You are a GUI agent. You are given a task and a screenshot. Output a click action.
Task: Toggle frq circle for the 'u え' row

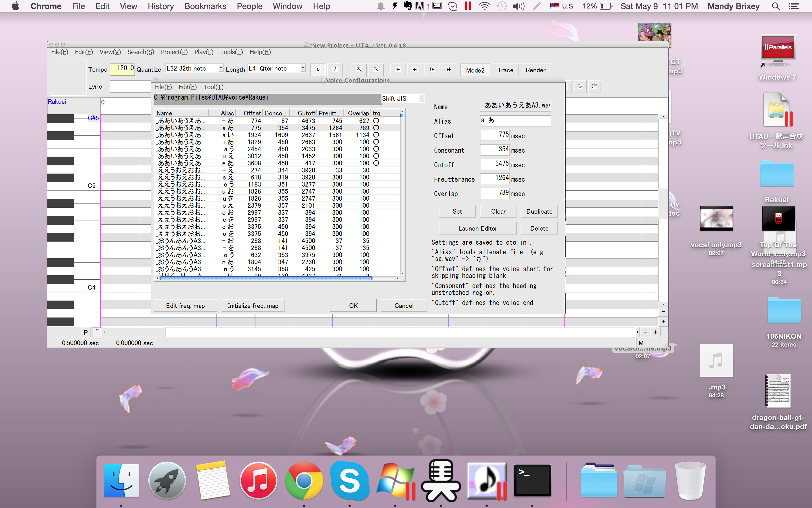click(x=376, y=156)
